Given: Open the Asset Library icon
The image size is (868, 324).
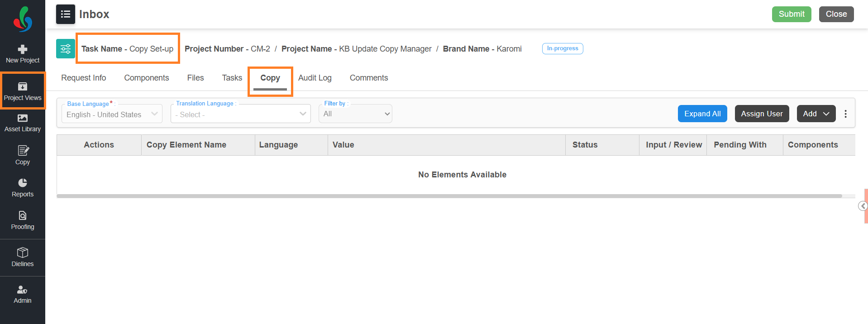Looking at the screenshot, I should 23,123.
